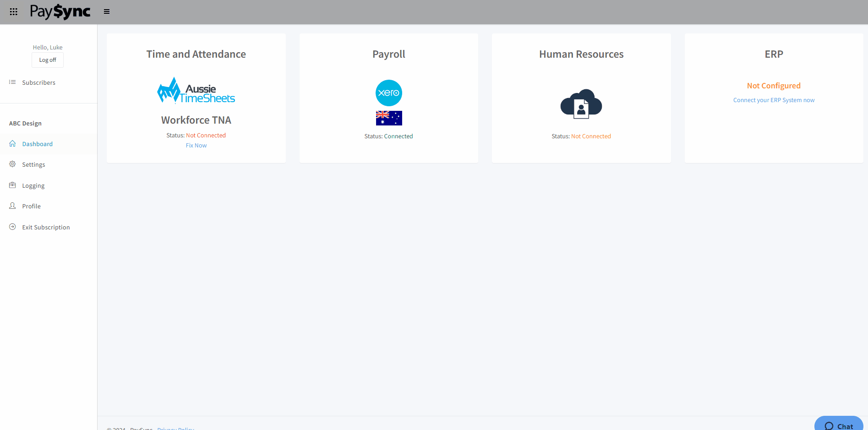Click the PaySync logo in the header

point(60,11)
